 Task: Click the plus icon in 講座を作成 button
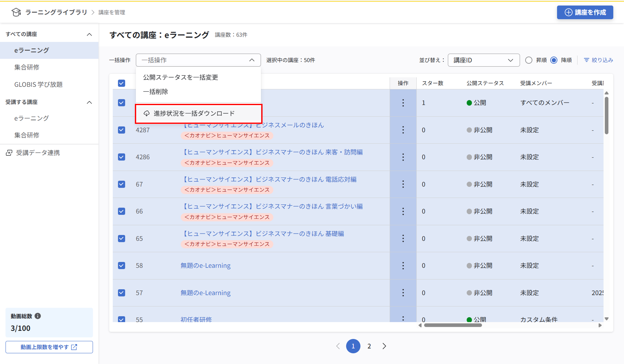pos(568,12)
